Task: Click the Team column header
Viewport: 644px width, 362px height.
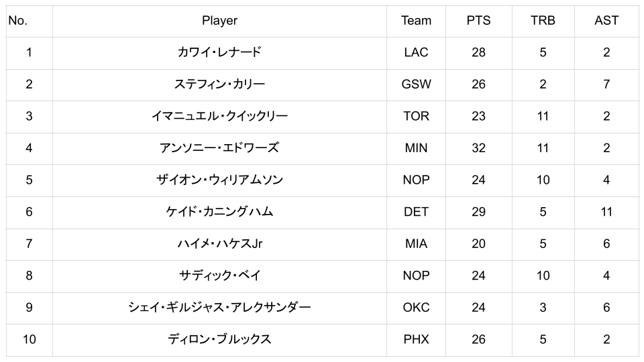Action: pyautogui.click(x=416, y=21)
